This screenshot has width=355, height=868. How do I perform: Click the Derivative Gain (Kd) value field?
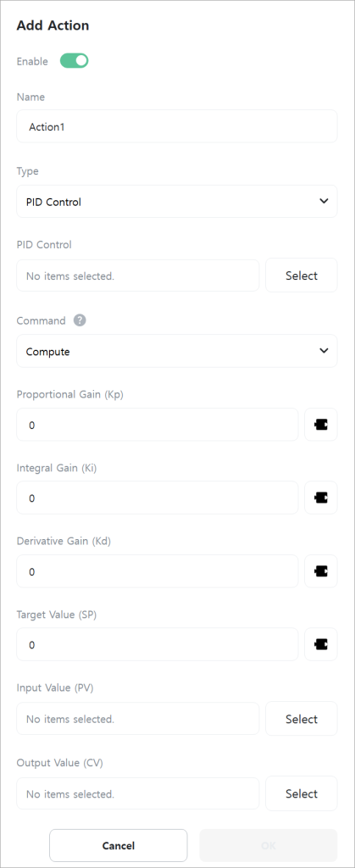pos(158,571)
